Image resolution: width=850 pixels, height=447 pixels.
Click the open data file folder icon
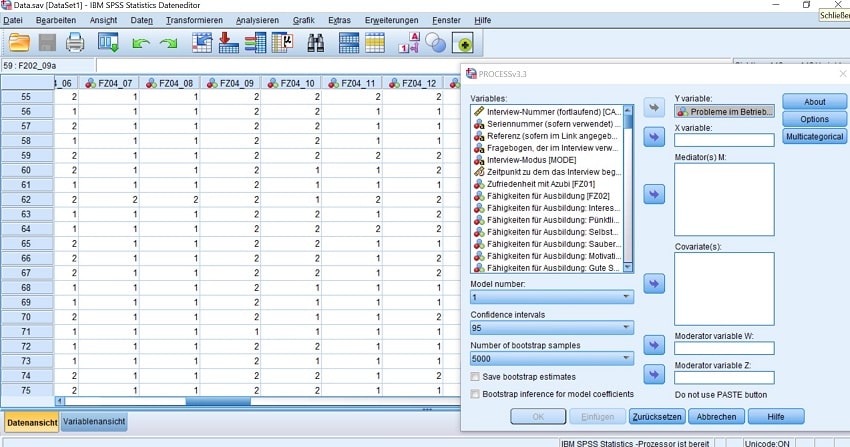(x=19, y=42)
